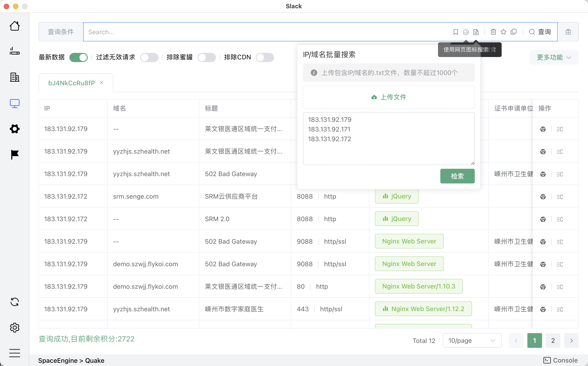588x366 pixels.
Task: Click the home icon in sidebar
Action: [x=14, y=26]
